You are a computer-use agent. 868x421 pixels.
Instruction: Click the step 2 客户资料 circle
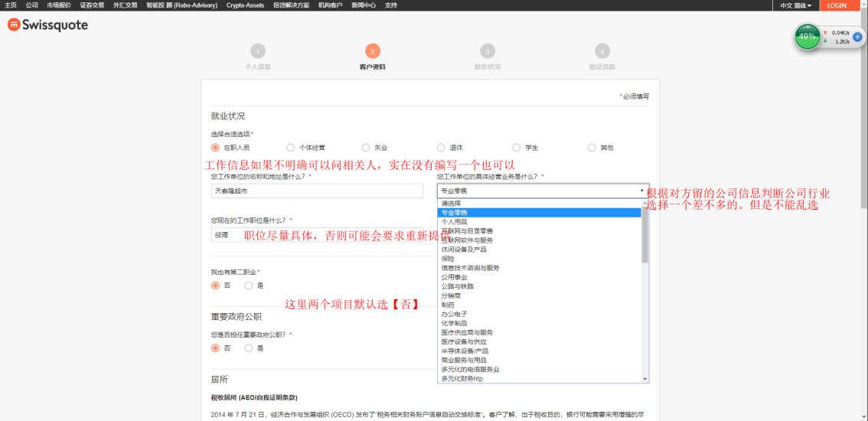pos(373,51)
